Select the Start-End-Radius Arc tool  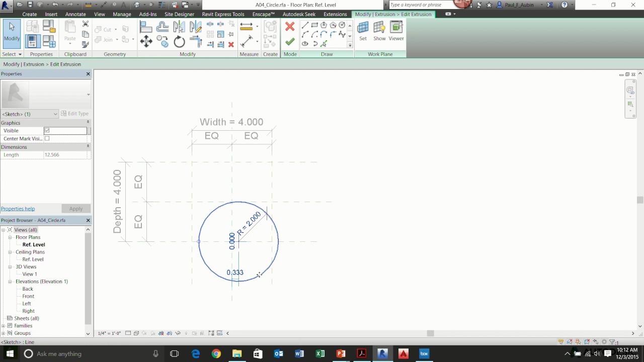tap(305, 34)
